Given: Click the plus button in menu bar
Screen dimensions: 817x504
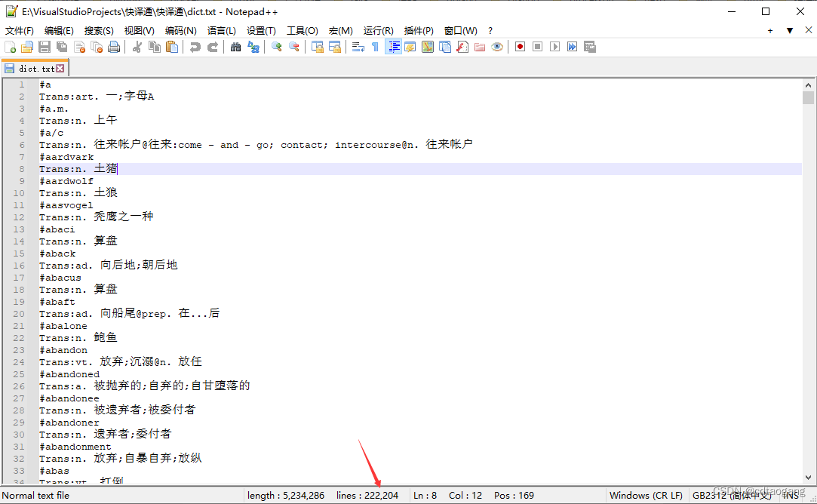Looking at the screenshot, I should (770, 31).
